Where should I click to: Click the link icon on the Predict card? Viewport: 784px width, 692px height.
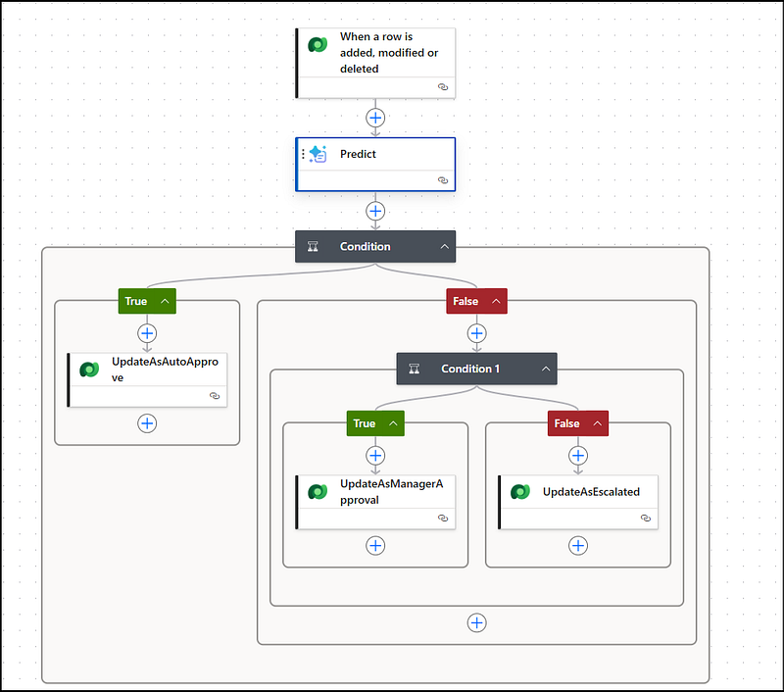pos(443,180)
